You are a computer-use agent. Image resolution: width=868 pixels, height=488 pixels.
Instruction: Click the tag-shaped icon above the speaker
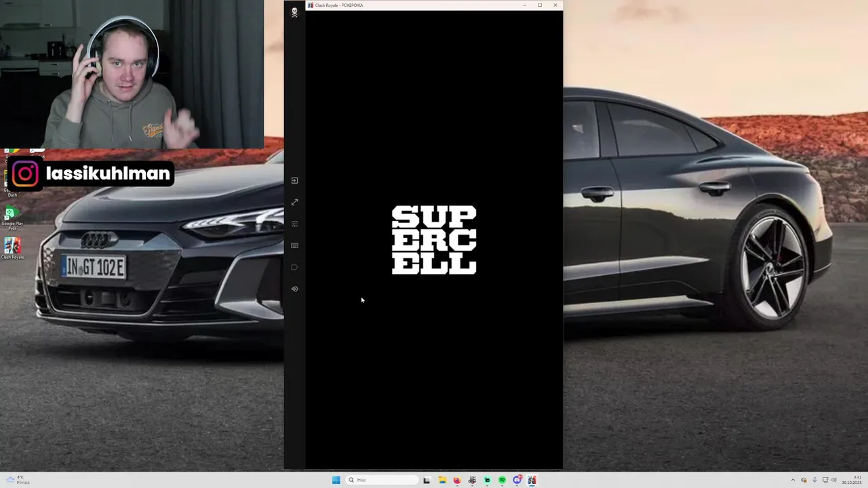(294, 267)
